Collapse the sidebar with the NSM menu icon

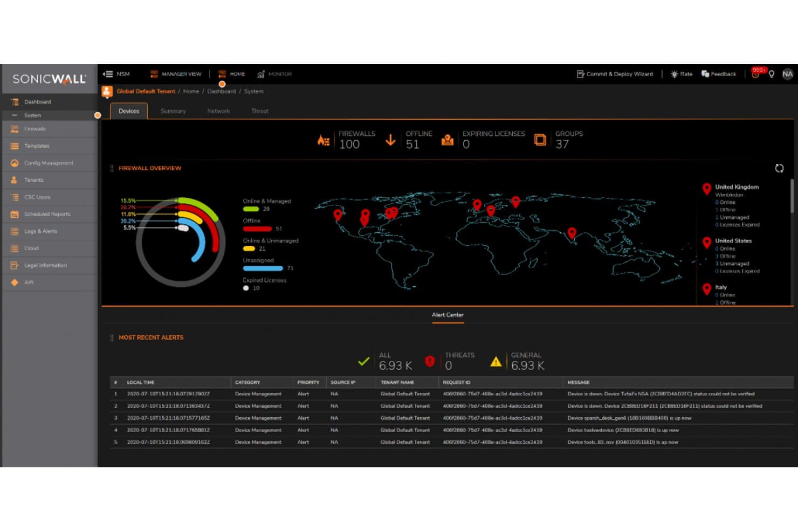pos(108,74)
